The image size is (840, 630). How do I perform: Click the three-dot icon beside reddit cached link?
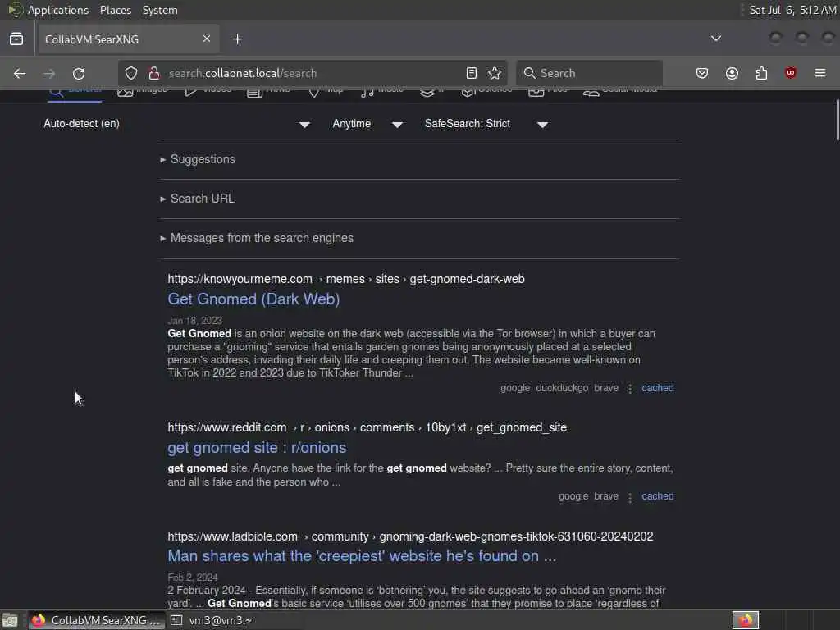point(630,497)
